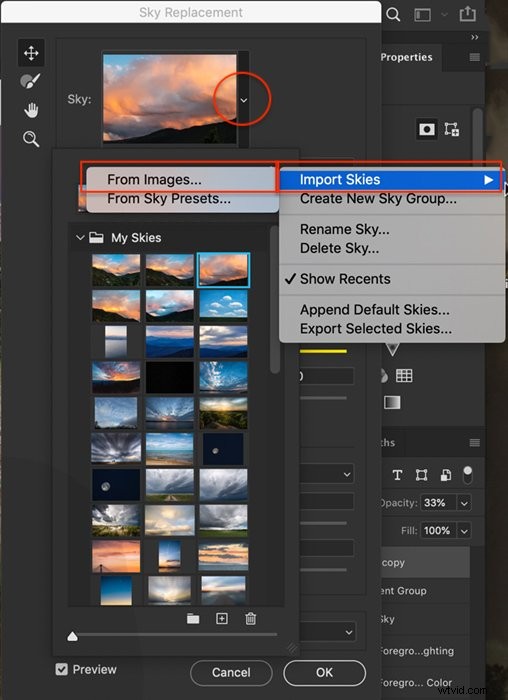Select Export Selected Skies...
The image size is (508, 700).
[x=375, y=329]
